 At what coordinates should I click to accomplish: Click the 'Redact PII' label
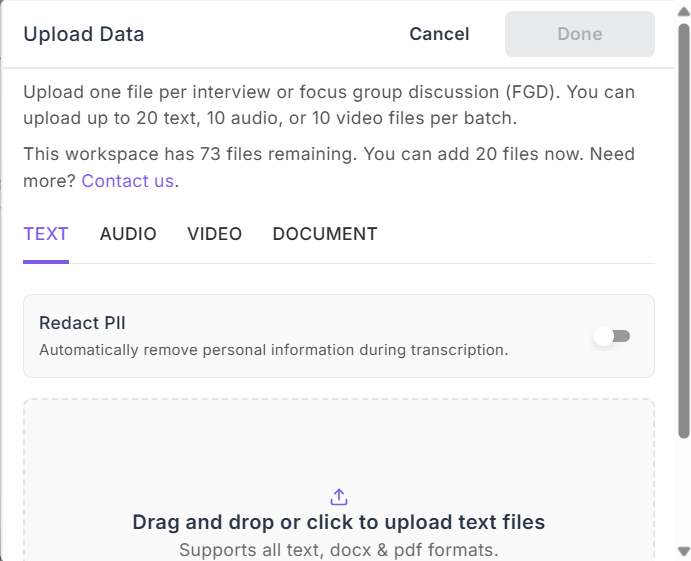pos(82,323)
